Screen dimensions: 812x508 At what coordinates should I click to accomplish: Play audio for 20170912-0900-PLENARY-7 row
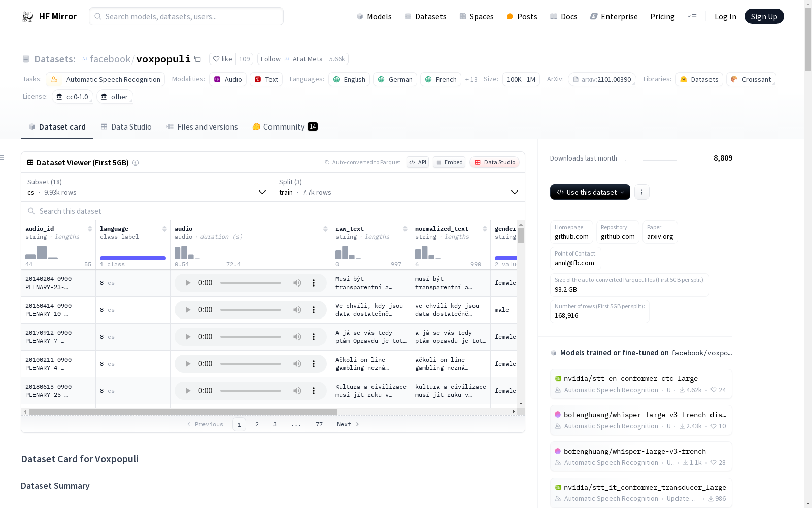[188, 337]
